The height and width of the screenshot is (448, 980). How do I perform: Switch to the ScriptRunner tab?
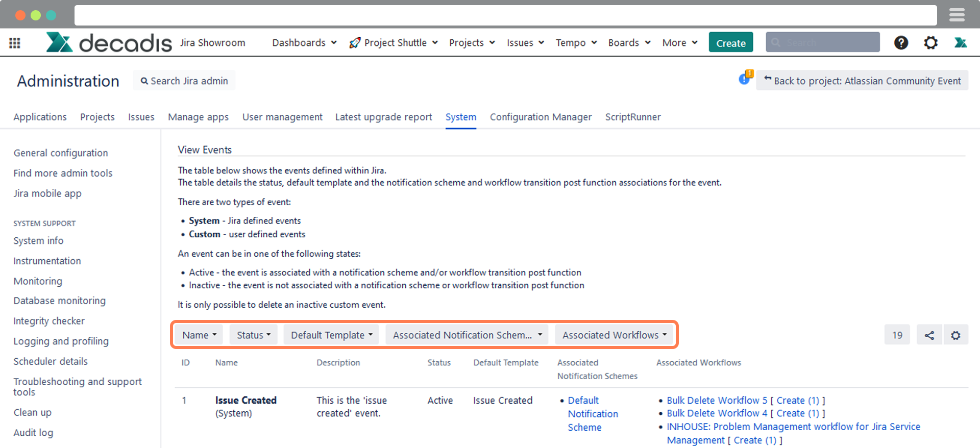click(632, 117)
